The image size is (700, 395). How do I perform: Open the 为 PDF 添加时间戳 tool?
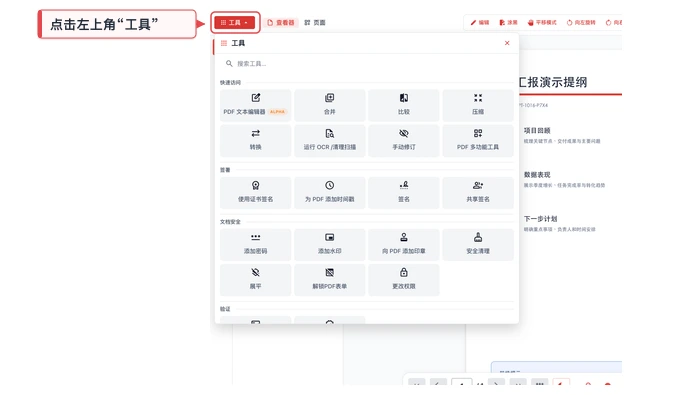tap(329, 193)
